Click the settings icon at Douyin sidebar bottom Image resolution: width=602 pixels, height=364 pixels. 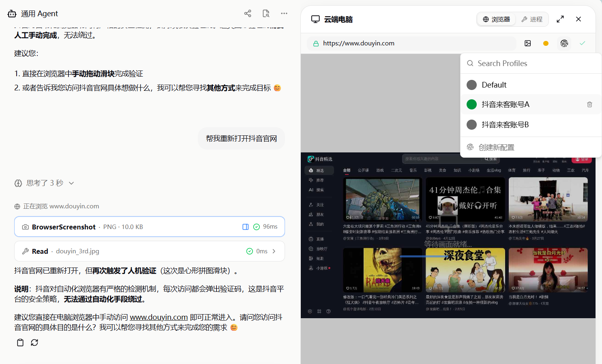(x=310, y=311)
